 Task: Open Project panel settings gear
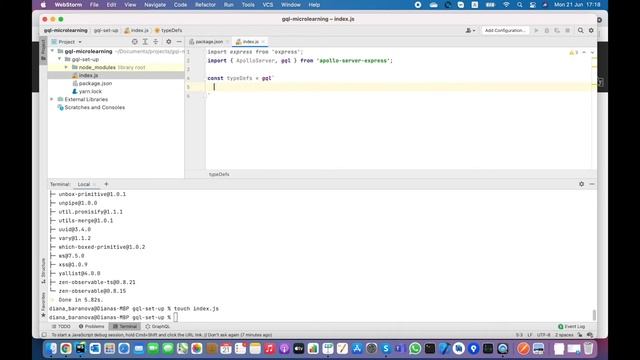coord(169,42)
